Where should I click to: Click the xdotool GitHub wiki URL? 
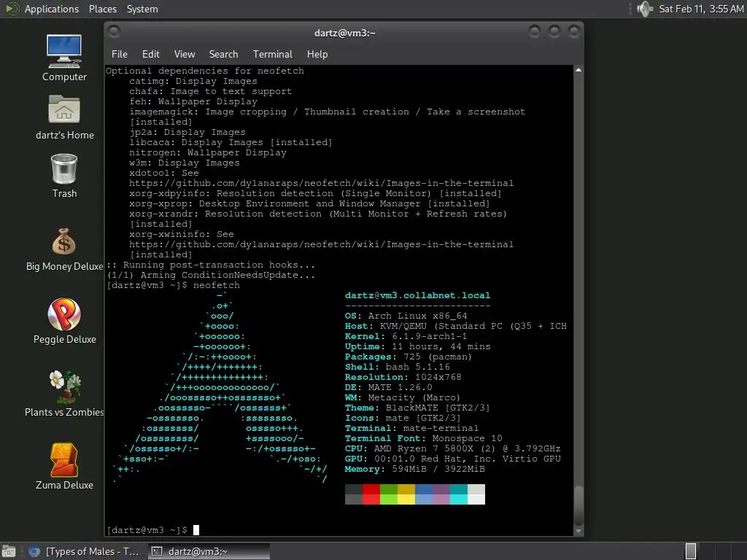click(321, 183)
